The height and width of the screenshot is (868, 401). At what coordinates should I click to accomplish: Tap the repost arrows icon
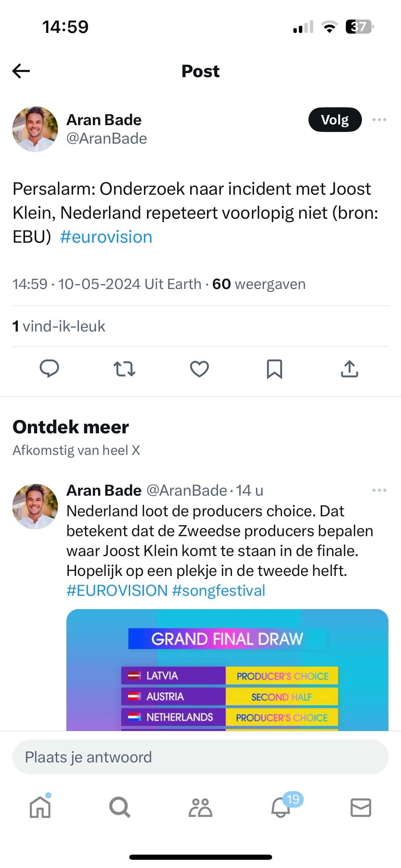point(124,369)
